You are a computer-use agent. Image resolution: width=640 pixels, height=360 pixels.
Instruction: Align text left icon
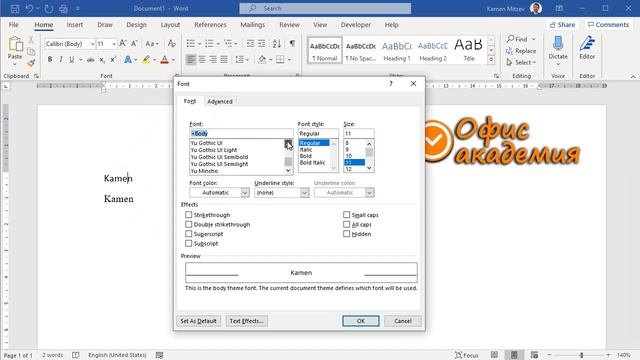[191, 60]
